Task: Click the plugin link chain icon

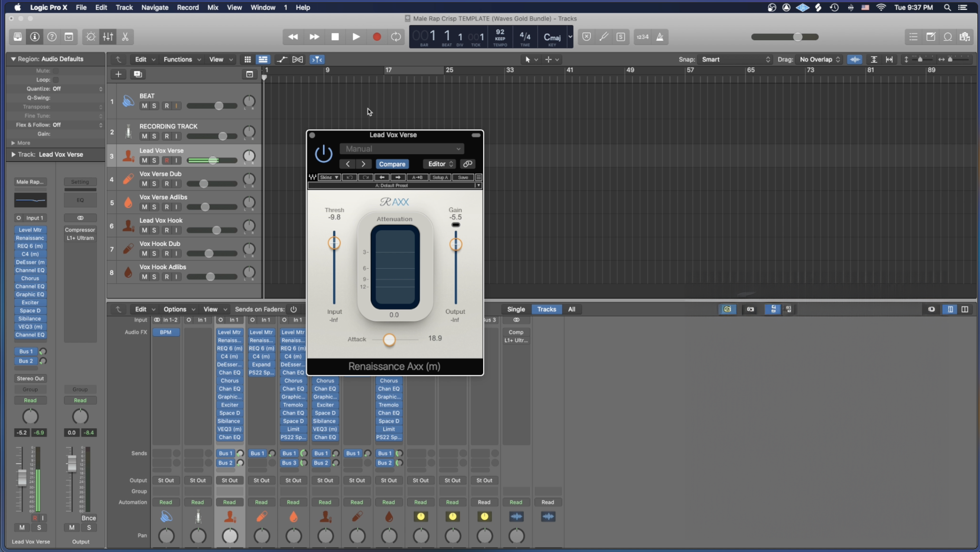Action: click(x=467, y=164)
